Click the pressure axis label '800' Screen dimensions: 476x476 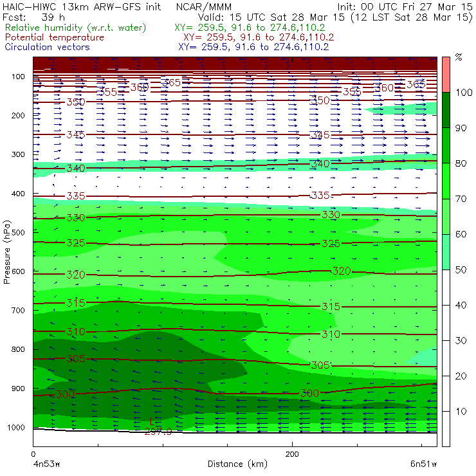pos(18,349)
